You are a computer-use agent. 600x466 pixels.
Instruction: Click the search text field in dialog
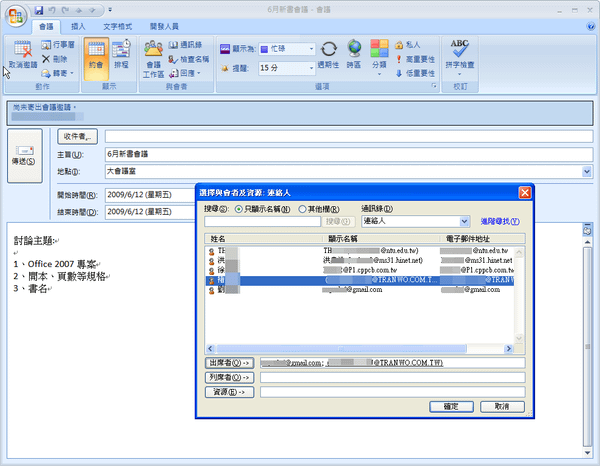[262, 221]
